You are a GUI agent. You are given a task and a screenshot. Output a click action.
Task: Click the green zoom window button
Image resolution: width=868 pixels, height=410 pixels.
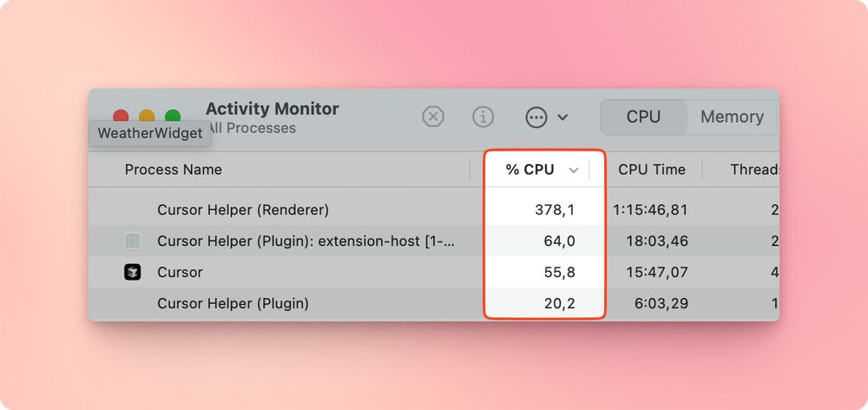tap(173, 116)
